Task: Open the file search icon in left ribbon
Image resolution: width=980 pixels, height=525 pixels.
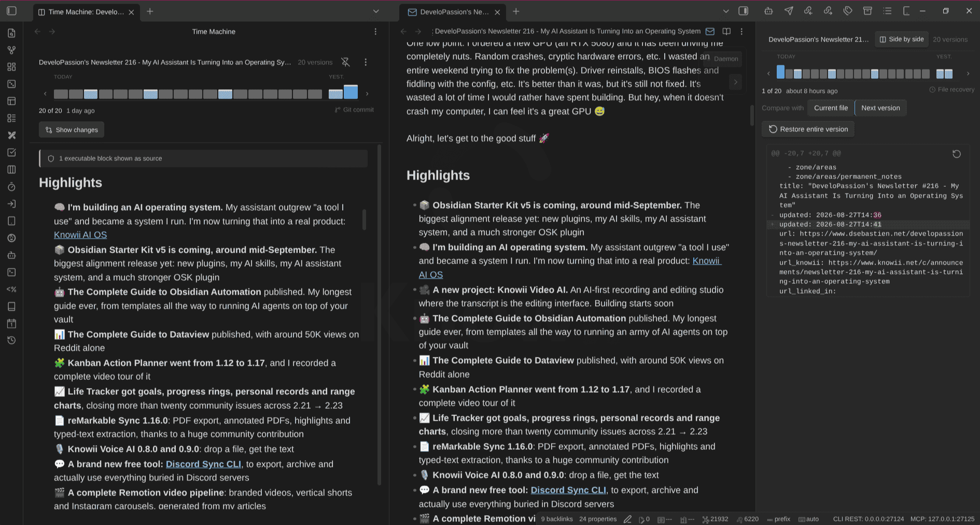Action: click(11, 33)
